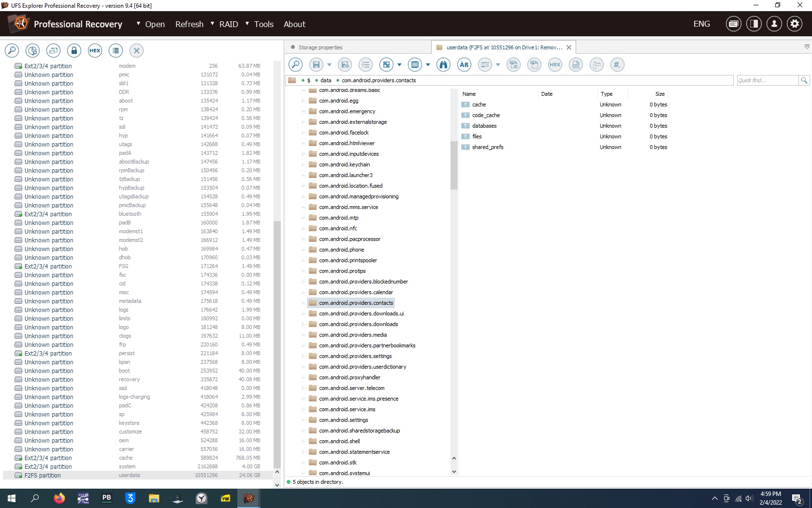This screenshot has height=508, width=812.
Task: Show hidden system tray icons chevron
Action: [x=715, y=498]
